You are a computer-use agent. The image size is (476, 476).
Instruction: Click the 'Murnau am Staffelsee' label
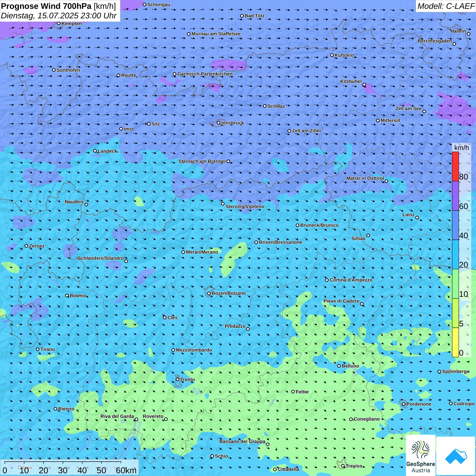click(216, 34)
